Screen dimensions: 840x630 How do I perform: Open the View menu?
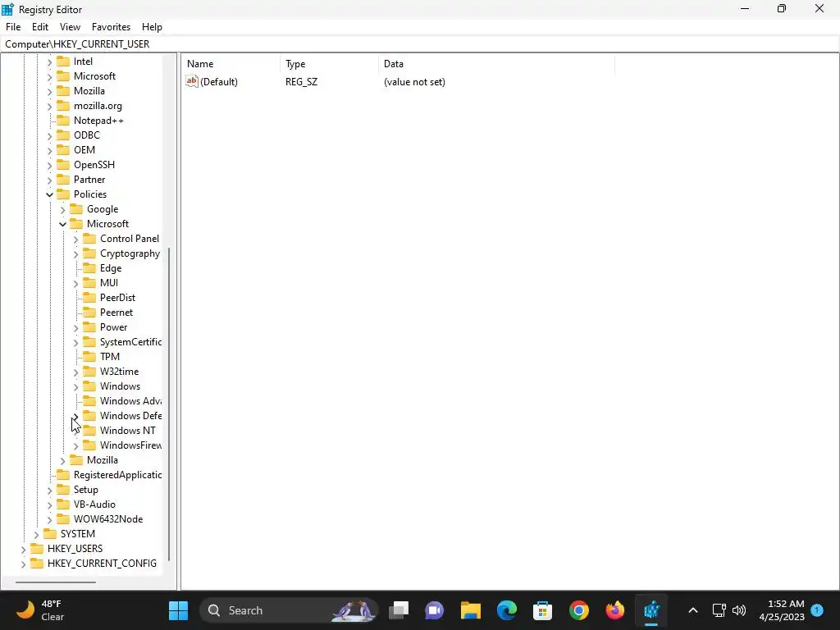point(71,27)
